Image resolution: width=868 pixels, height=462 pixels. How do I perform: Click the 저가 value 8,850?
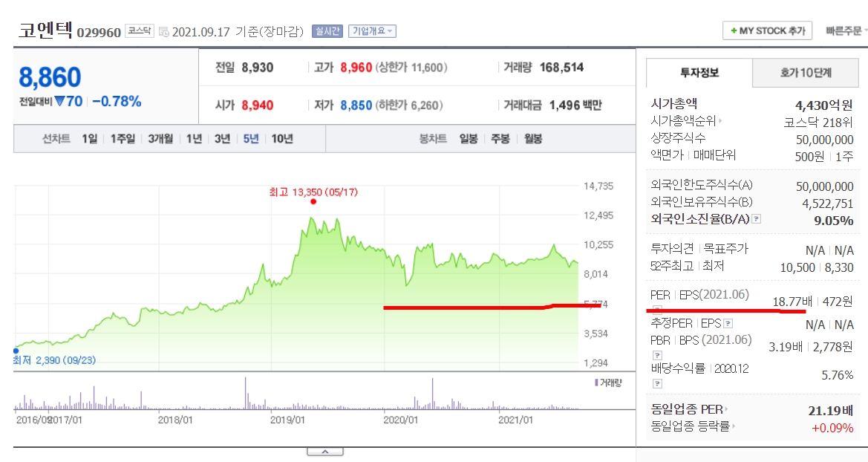pos(356,105)
